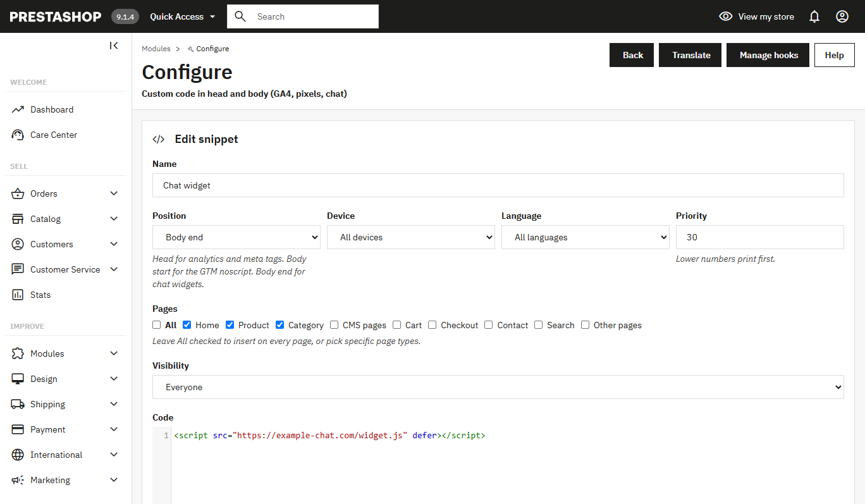The height and width of the screenshot is (504, 865).
Task: Open the Visibility dropdown
Action: pyautogui.click(x=498, y=387)
